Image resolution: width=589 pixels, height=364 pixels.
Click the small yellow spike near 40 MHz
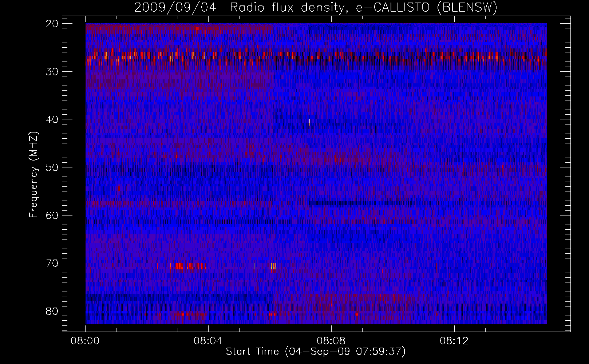pos(309,122)
